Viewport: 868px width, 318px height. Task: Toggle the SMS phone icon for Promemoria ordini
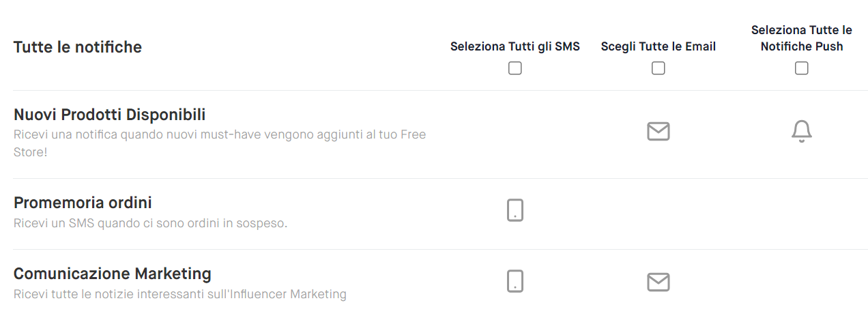point(515,210)
